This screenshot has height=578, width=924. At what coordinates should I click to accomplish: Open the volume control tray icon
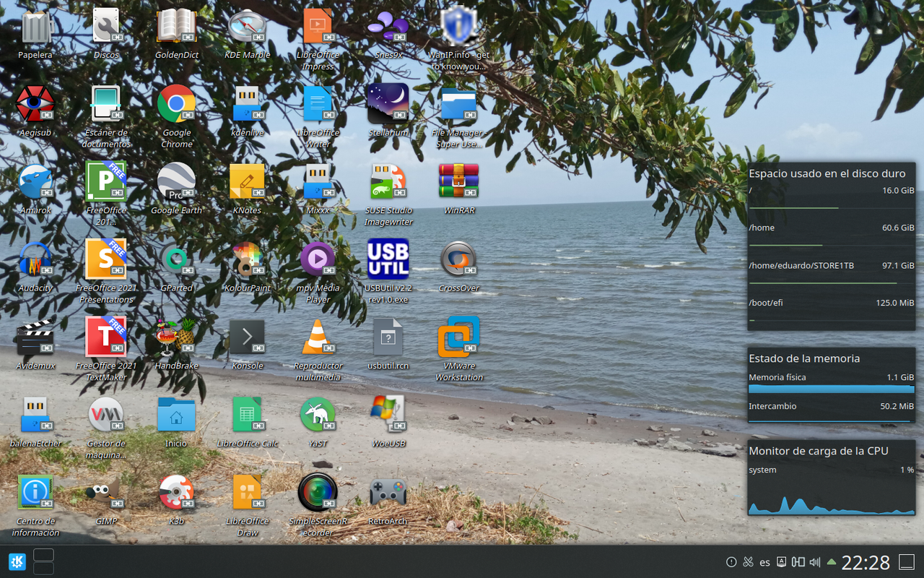[815, 562]
